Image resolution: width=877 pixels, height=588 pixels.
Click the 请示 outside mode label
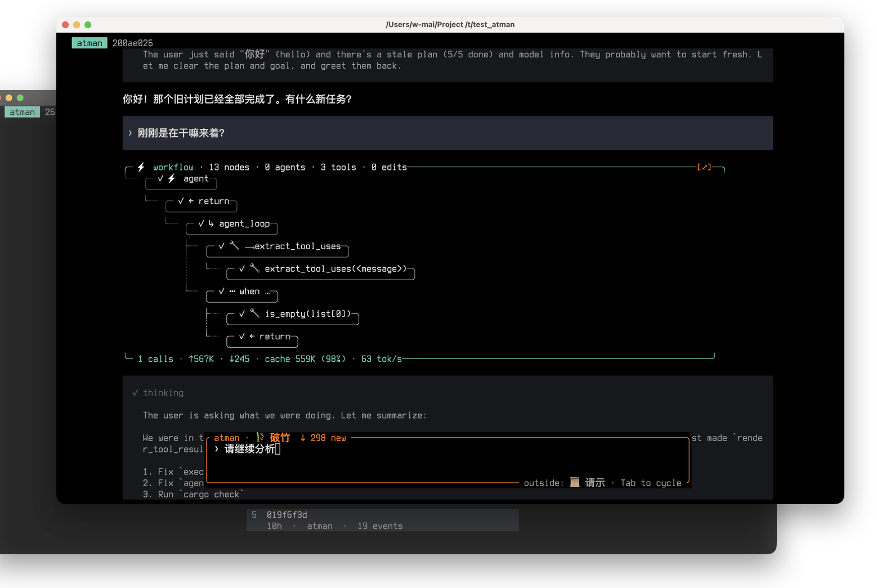(595, 483)
